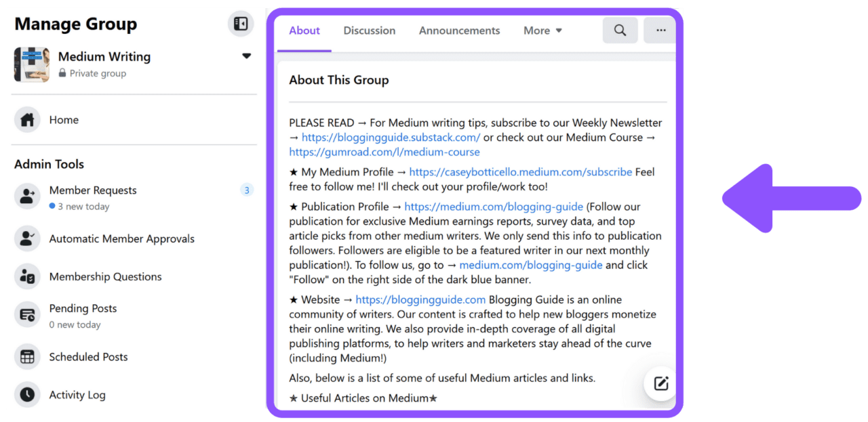The image size is (868, 422).
Task: Open the Home section in Manage Group
Action: click(64, 119)
